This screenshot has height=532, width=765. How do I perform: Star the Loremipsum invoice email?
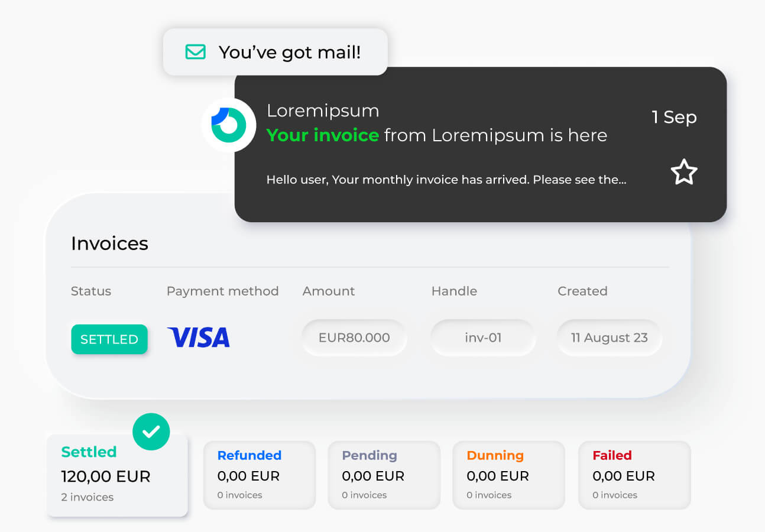[684, 172]
